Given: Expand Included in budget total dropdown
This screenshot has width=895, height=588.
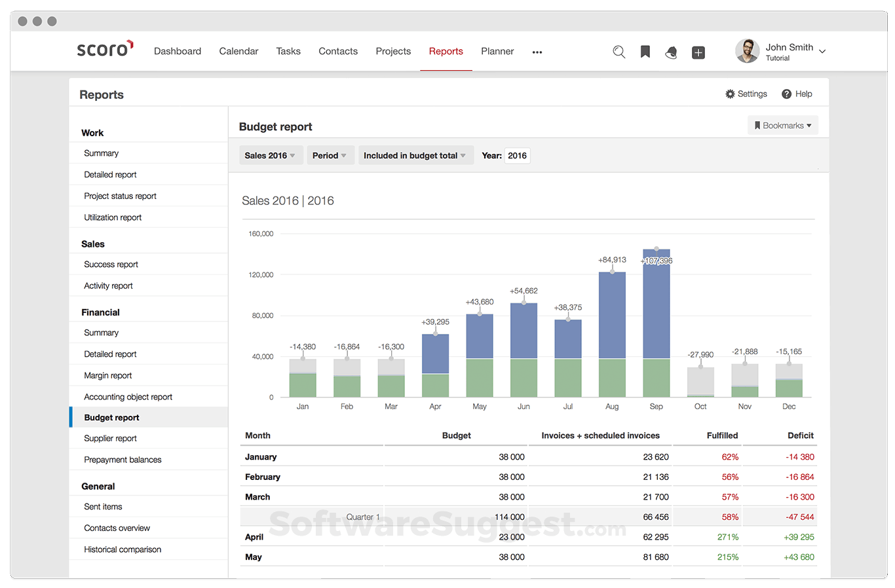Looking at the screenshot, I should click(415, 156).
